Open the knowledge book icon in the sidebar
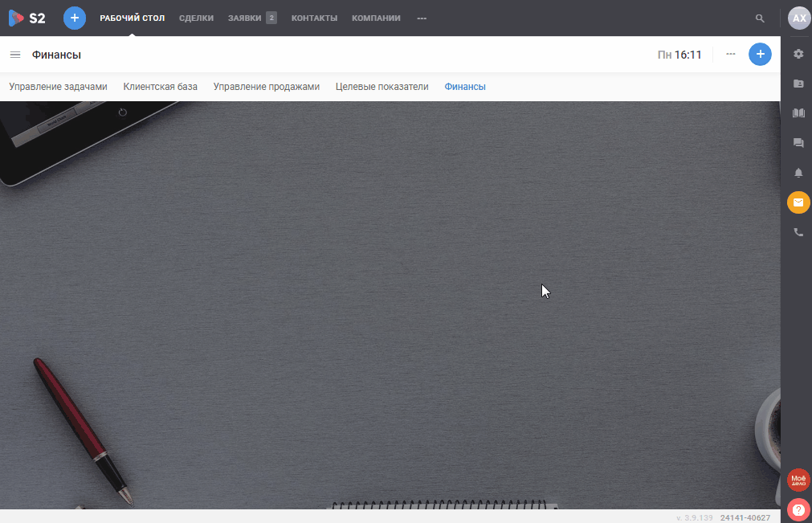Image resolution: width=812 pixels, height=523 pixels. click(798, 113)
